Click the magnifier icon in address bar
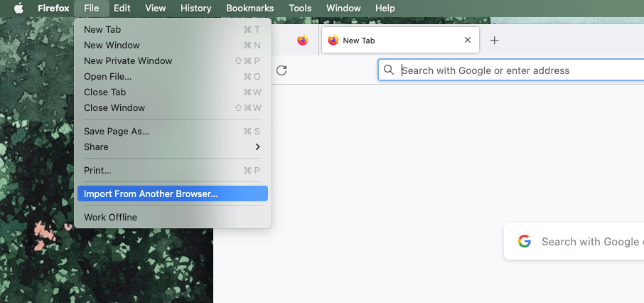This screenshot has height=303, width=644. coord(389,70)
